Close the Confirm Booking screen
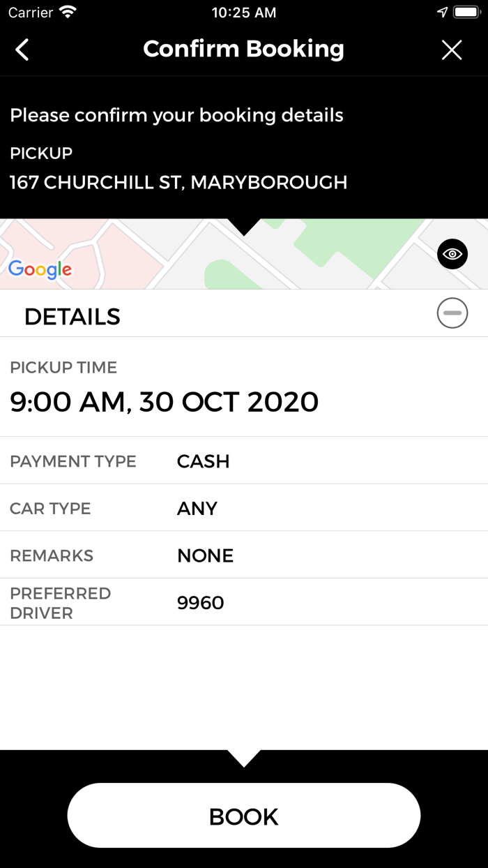 [452, 50]
